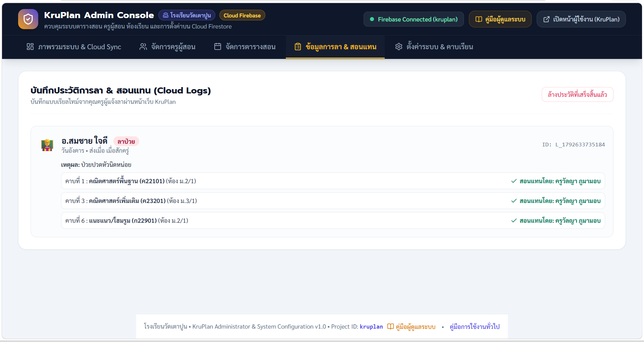
Task: Click the check mark on the period 1 row
Action: (x=514, y=181)
